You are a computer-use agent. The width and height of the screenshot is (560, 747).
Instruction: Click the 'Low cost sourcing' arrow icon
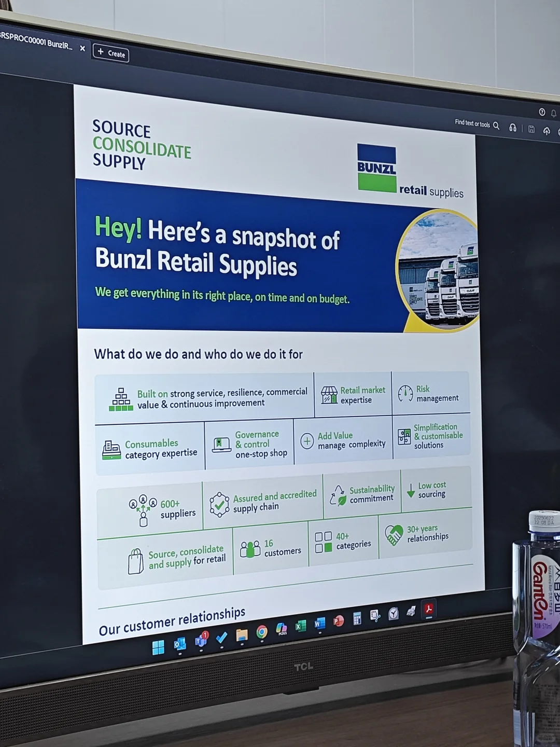pos(411,490)
